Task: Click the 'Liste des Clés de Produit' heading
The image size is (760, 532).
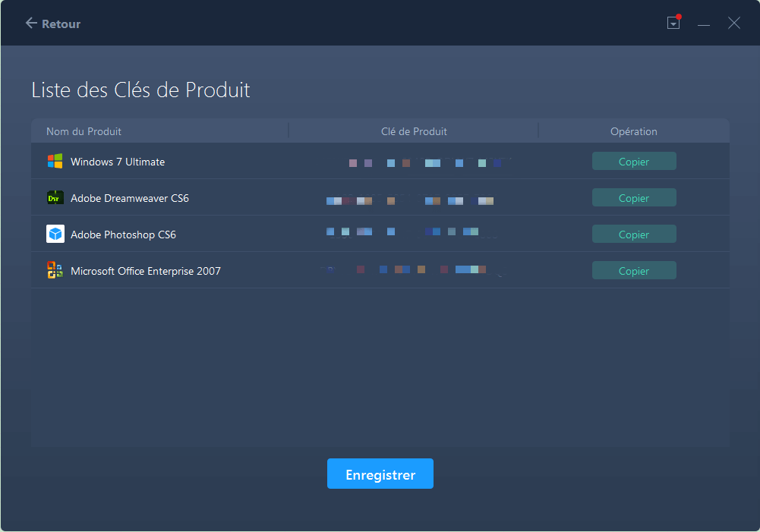Action: click(x=140, y=90)
